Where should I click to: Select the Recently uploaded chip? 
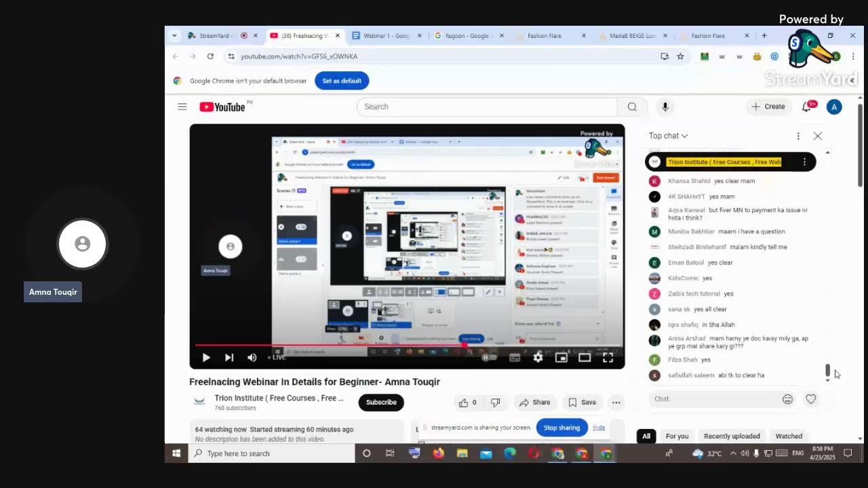(732, 436)
